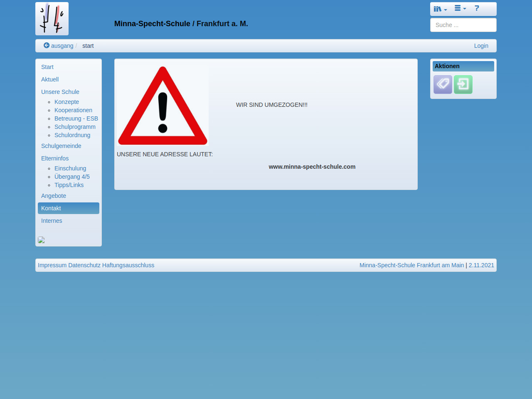Click the 2.11.2021 date link
The width and height of the screenshot is (532, 399).
tap(481, 265)
